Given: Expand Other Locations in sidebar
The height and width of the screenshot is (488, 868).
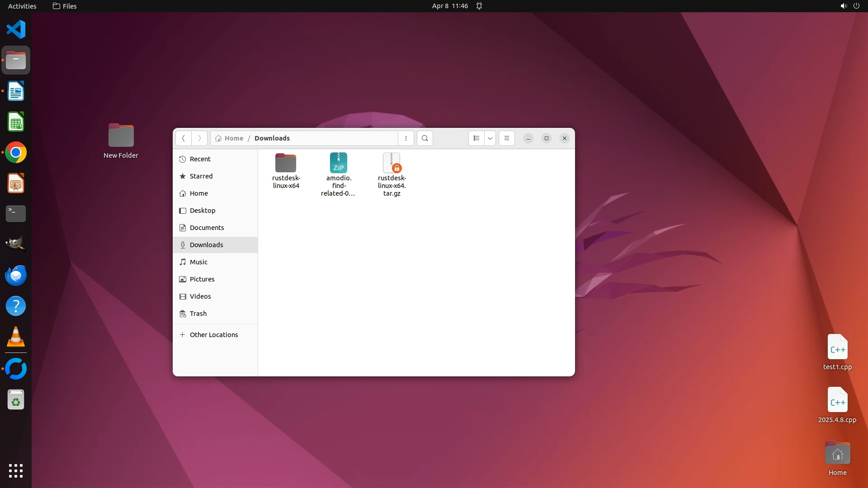Looking at the screenshot, I should [x=213, y=335].
